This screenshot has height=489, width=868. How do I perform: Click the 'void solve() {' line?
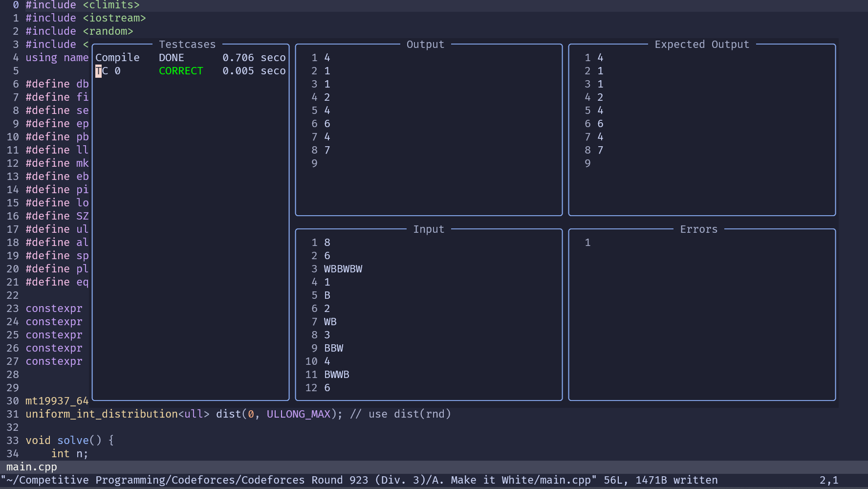pyautogui.click(x=70, y=441)
